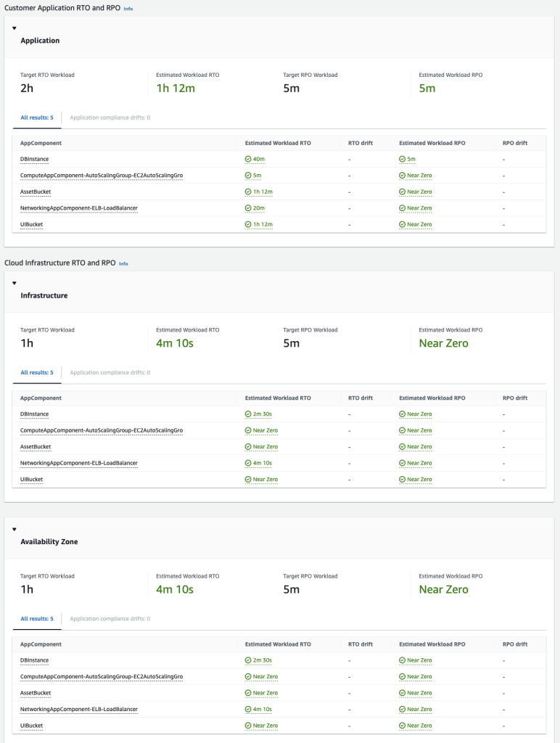
Task: Click check icon beside 20m RTO for LoadBalancer
Action: [248, 208]
